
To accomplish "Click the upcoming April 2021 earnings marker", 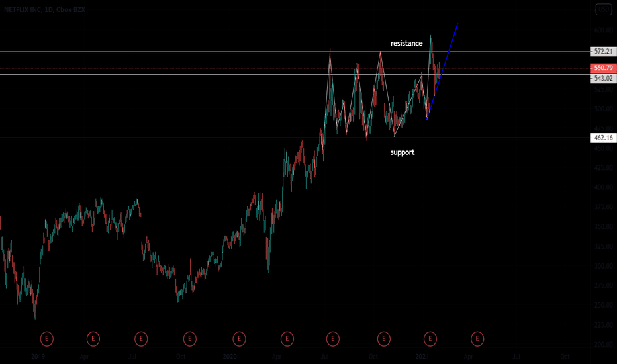I will pos(477,338).
